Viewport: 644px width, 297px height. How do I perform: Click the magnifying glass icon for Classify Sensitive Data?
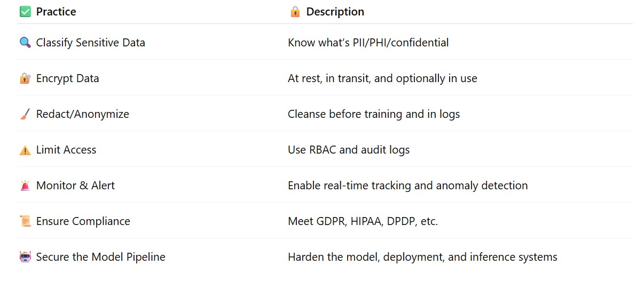point(25,43)
